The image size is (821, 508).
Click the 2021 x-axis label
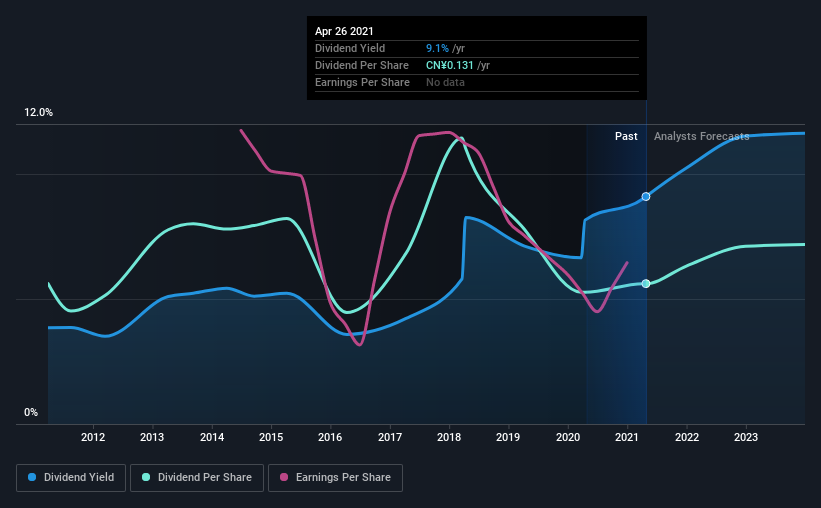[627, 437]
